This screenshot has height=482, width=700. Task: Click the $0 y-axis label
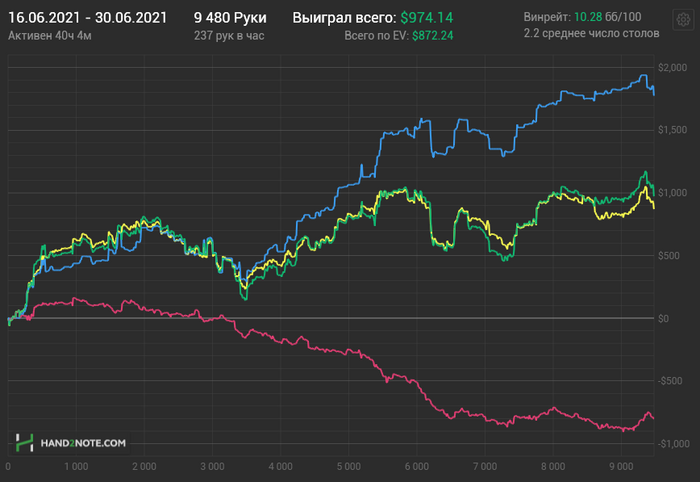pyautogui.click(x=663, y=319)
